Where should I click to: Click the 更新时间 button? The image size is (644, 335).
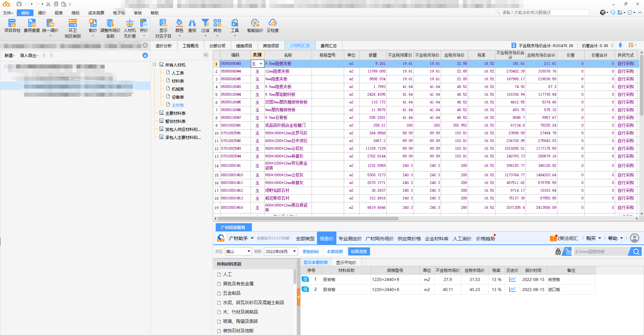point(311,251)
